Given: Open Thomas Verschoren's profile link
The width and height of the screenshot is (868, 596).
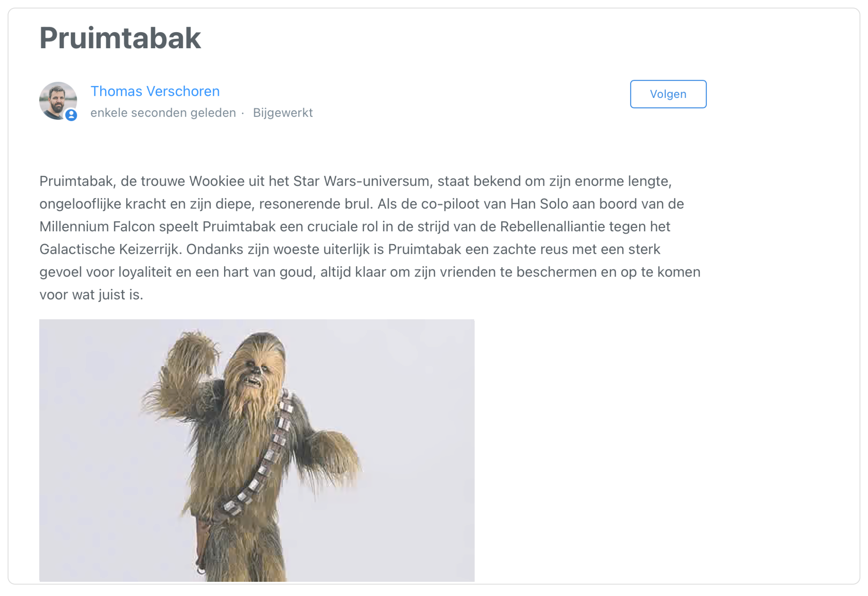Looking at the screenshot, I should [155, 91].
